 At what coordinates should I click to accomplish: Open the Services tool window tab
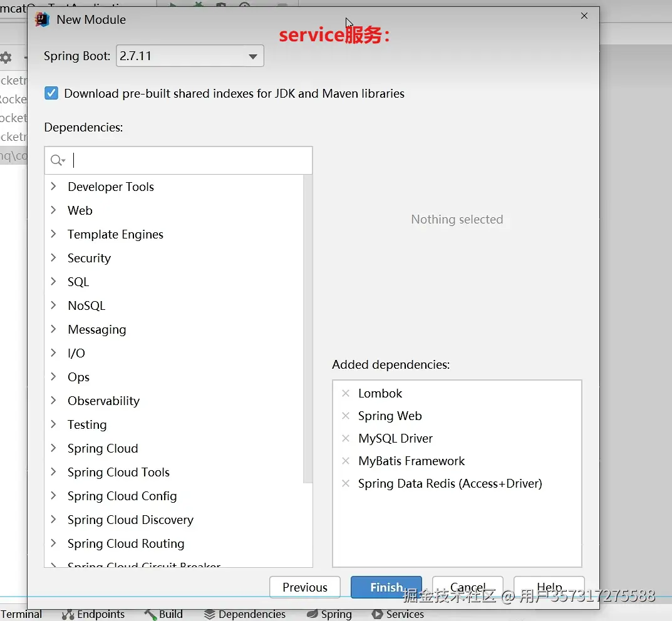pyautogui.click(x=398, y=614)
